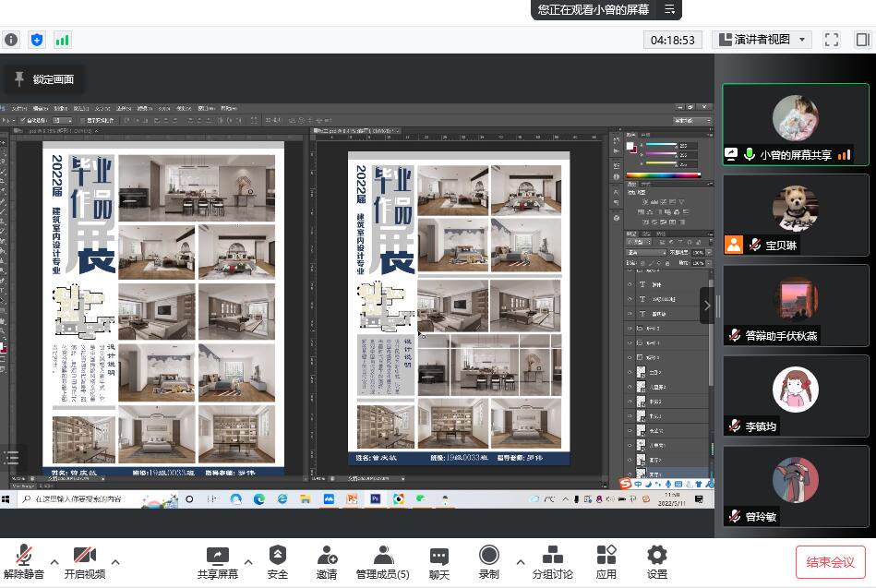Viewport: 876px width, 588px height.
Task: Open the 聊天 chat icon
Action: pos(439,555)
